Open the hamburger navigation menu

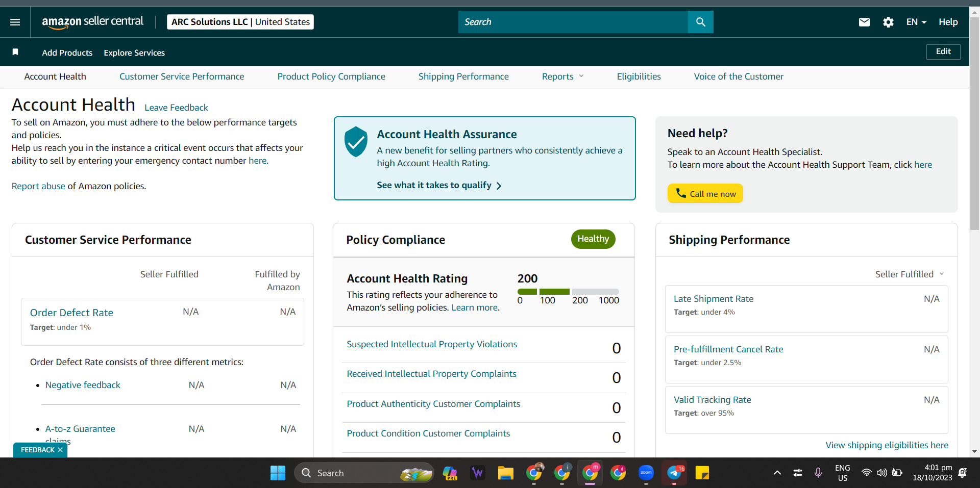15,22
